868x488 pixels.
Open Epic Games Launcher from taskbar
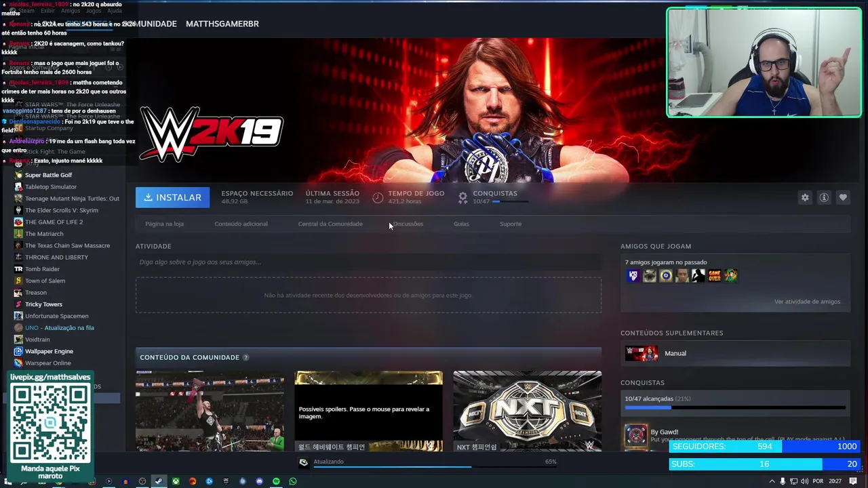[226, 481]
